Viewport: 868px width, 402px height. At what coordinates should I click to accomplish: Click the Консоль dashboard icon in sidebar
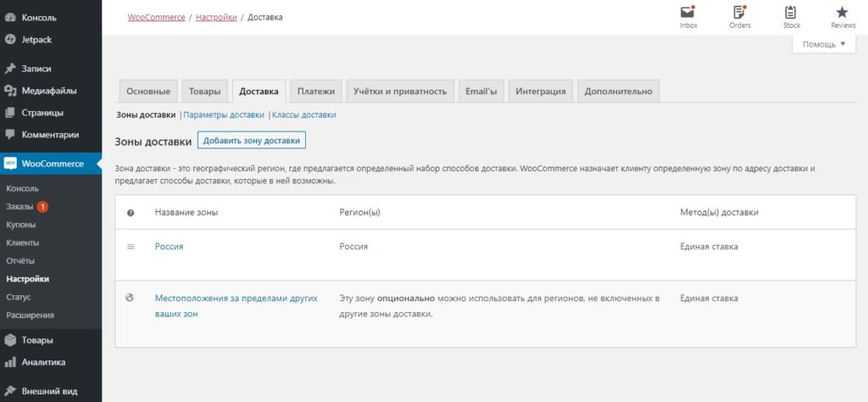click(x=9, y=17)
